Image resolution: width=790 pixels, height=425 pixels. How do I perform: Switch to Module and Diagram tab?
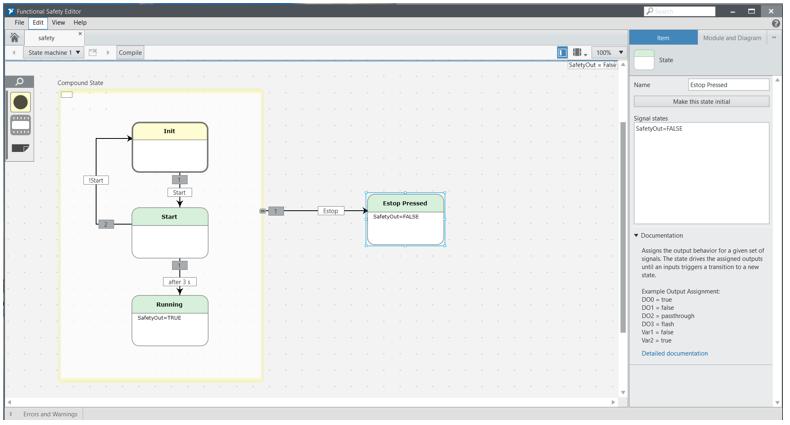click(731, 38)
